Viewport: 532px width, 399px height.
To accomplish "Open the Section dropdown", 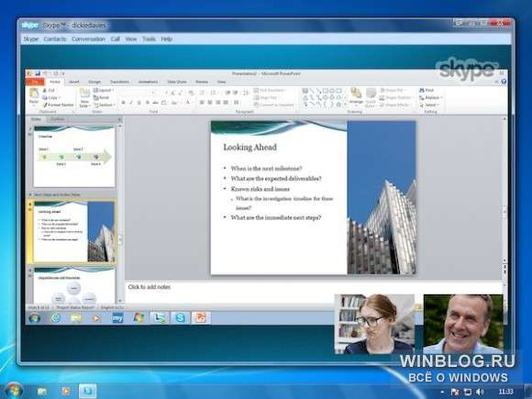I will point(105,105).
